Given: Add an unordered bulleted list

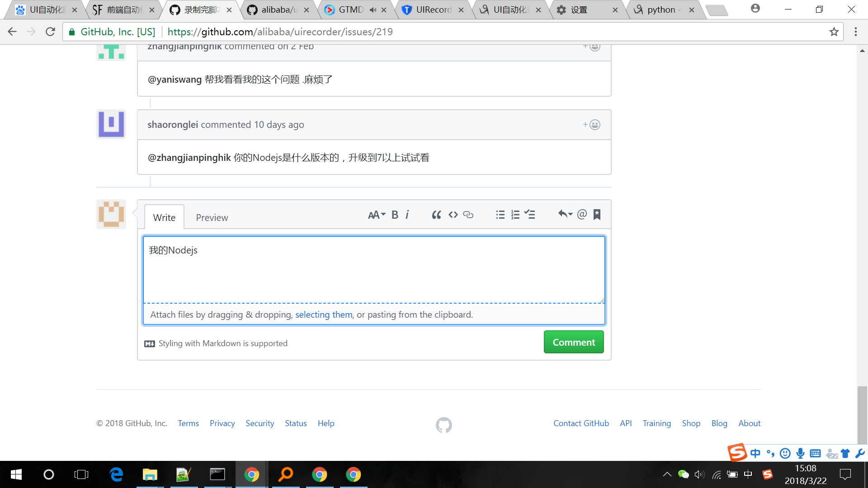Looking at the screenshot, I should click(500, 215).
